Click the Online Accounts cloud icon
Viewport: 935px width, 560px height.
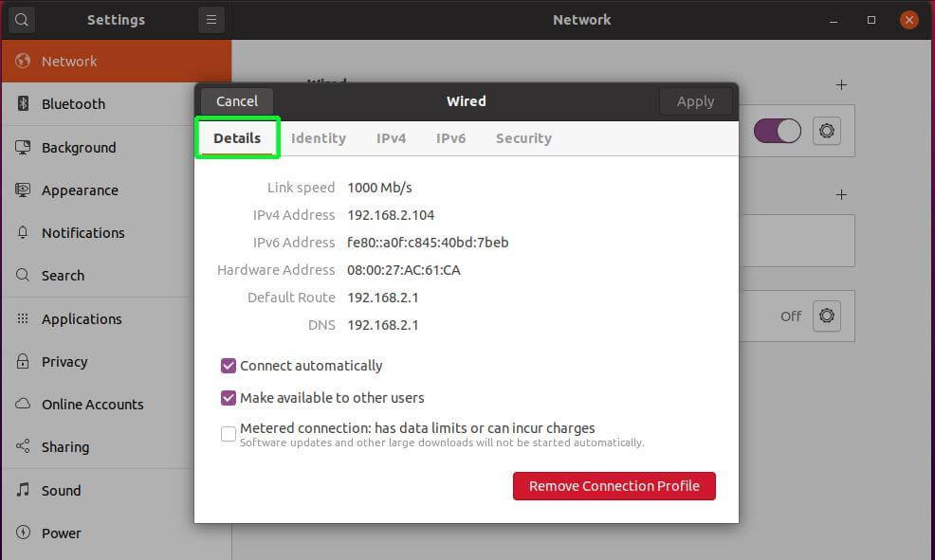click(x=23, y=405)
